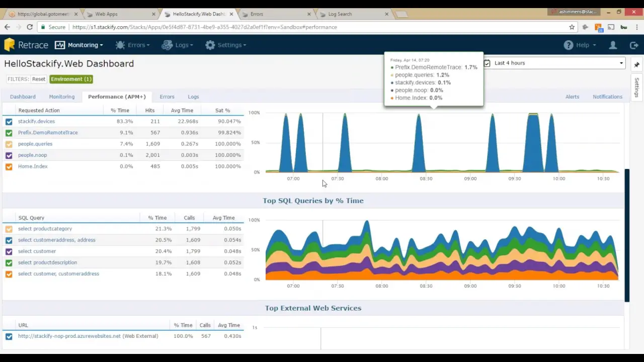Viewport: 644px width, 362px height.
Task: Sort SQL queries by Calls header
Action: 189,218
